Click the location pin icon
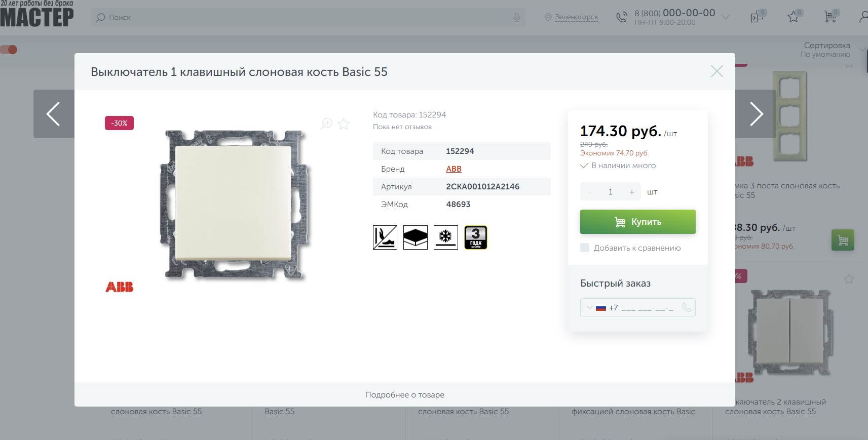 pos(548,17)
